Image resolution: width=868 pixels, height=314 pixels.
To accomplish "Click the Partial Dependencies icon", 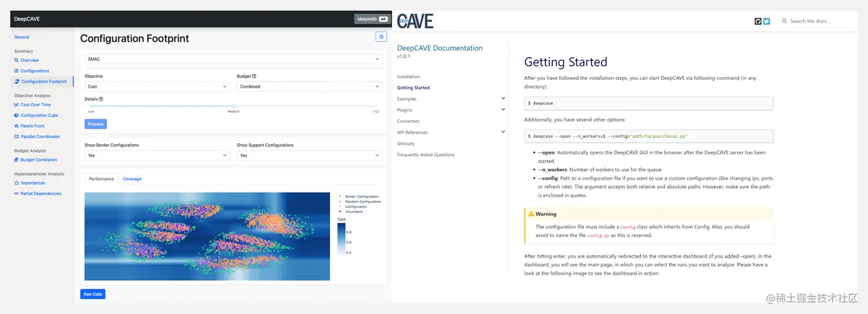I will [x=16, y=193].
